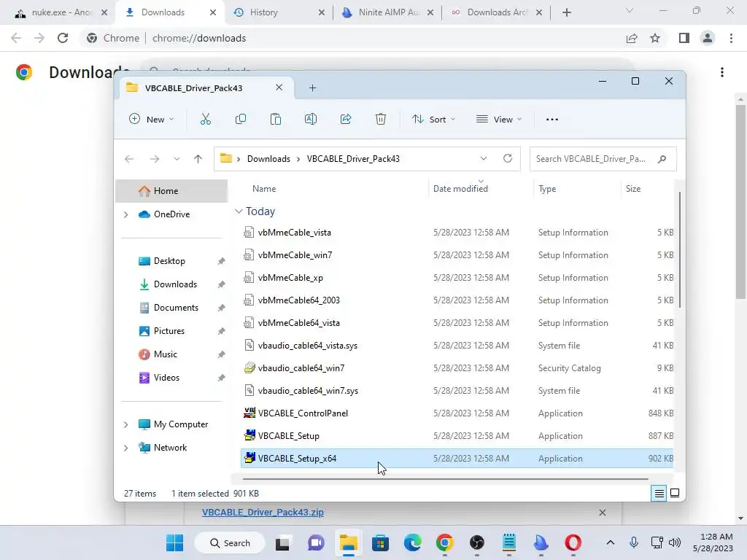Open the See more ellipsis in Explorer toolbar
747x560 pixels.
click(552, 119)
